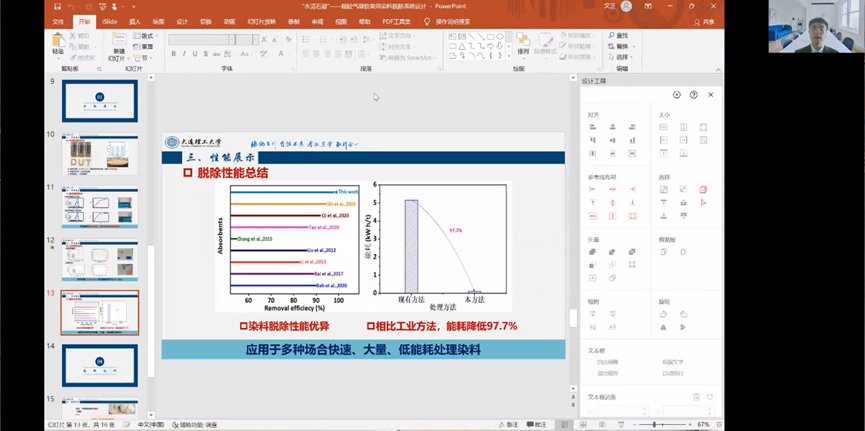Click the trash icon beside 文本框边距

point(696,397)
